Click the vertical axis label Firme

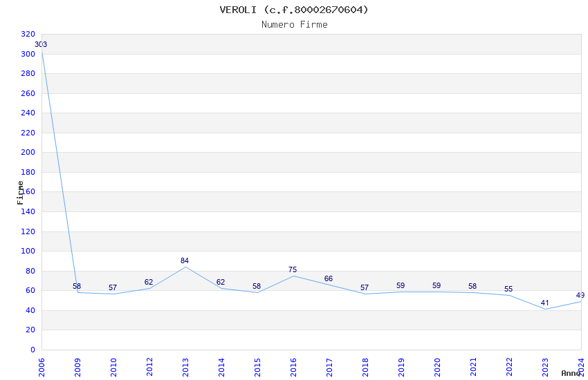tap(20, 193)
